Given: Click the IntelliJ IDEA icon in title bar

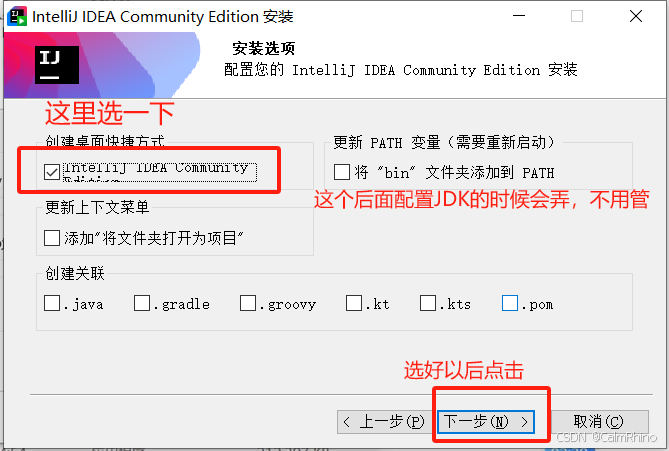Looking at the screenshot, I should (17, 17).
